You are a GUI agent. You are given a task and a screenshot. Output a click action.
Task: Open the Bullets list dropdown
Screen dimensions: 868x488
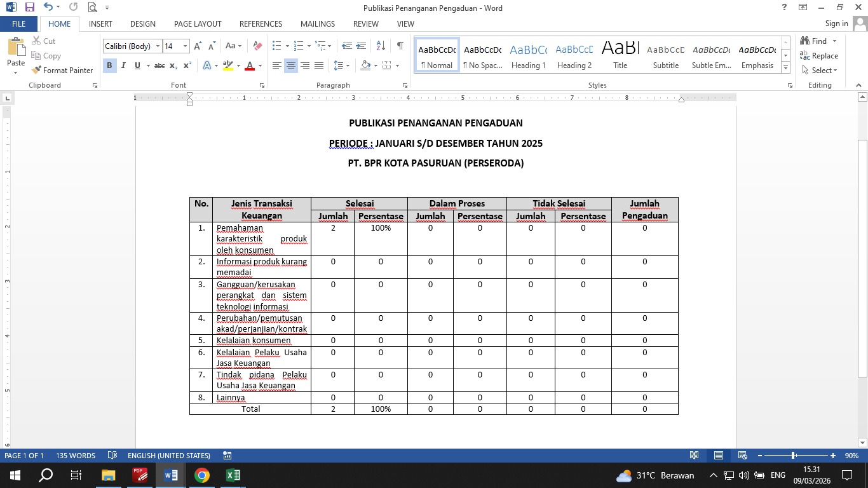point(287,46)
